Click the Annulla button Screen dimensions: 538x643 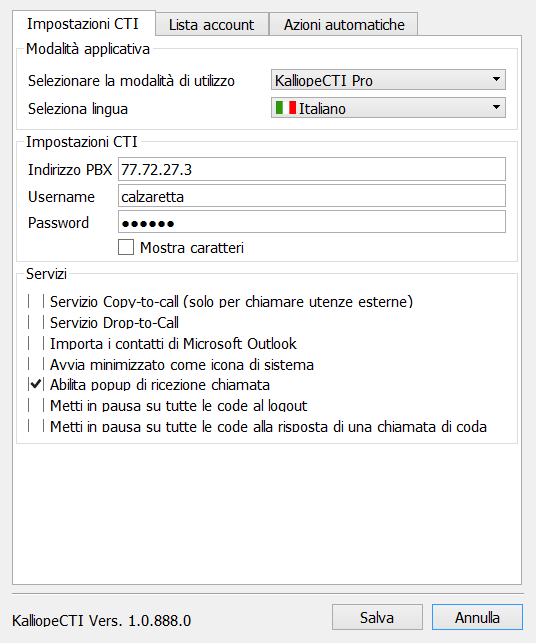click(x=477, y=617)
